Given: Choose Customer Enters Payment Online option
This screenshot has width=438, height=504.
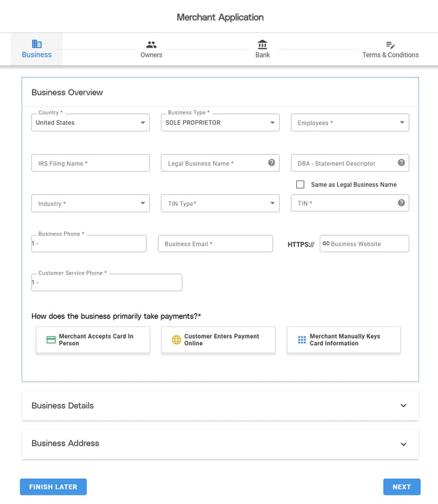Looking at the screenshot, I should point(218,340).
